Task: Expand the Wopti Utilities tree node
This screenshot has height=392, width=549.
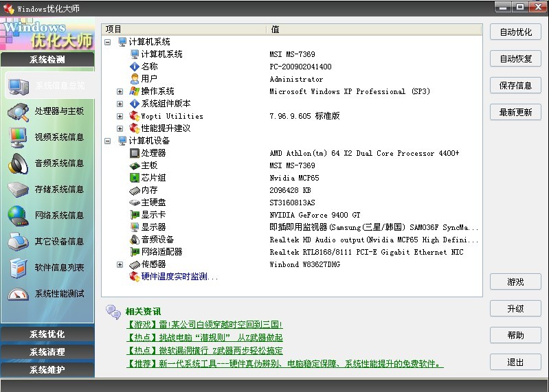Action: (120, 117)
